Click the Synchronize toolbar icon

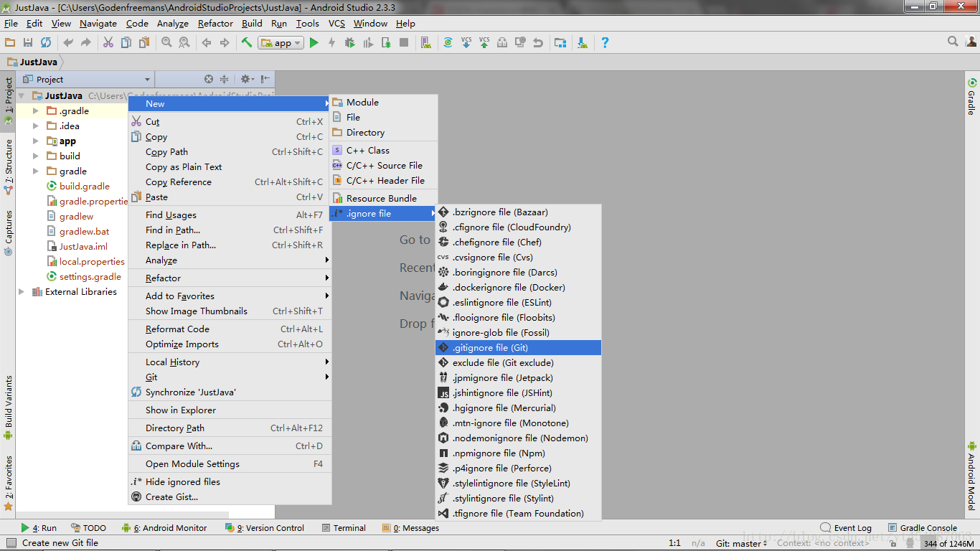click(x=46, y=43)
